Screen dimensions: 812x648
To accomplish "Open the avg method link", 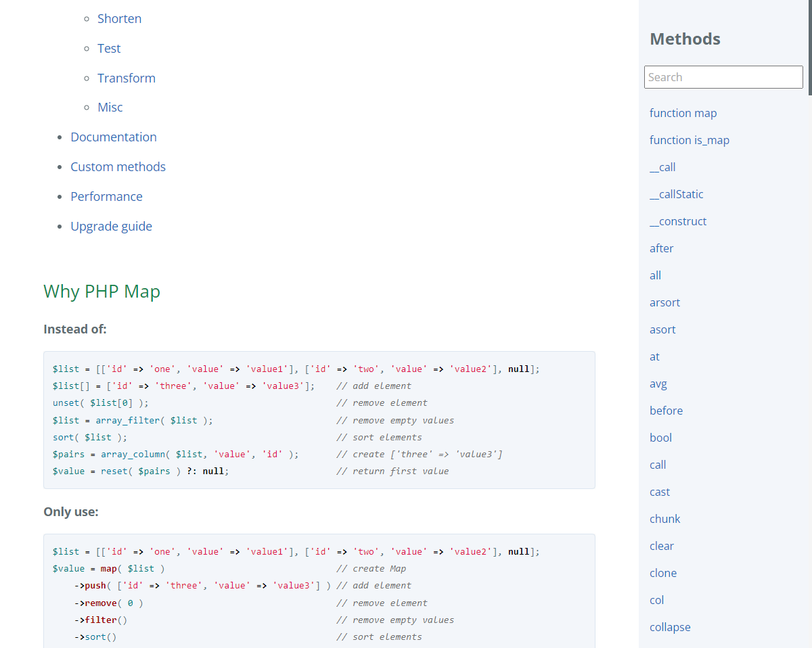I will click(658, 384).
